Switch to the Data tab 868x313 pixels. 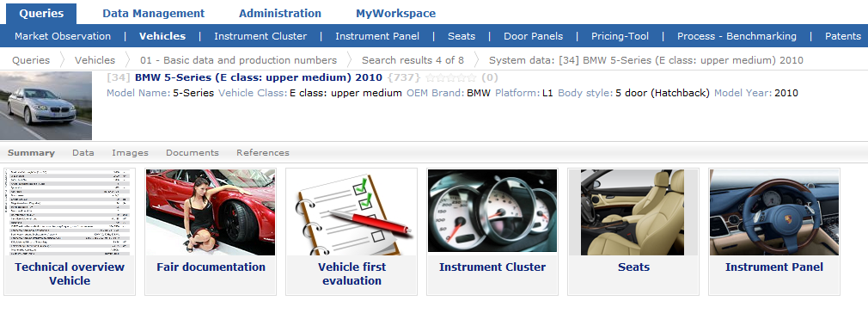(83, 153)
